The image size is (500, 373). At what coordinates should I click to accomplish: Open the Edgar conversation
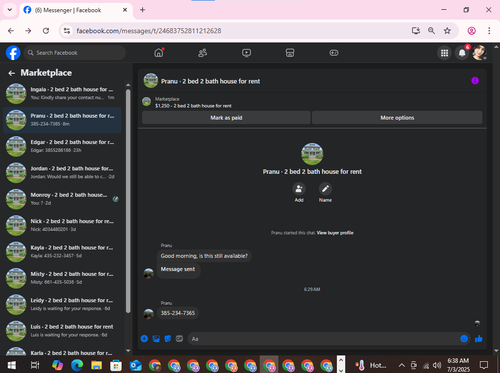[62, 146]
